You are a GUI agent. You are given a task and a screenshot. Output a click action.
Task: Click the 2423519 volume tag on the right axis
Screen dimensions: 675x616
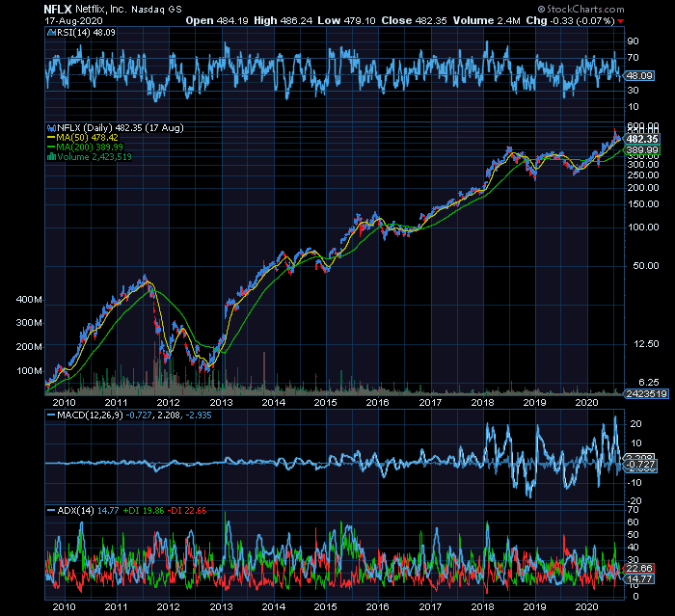pyautogui.click(x=646, y=394)
